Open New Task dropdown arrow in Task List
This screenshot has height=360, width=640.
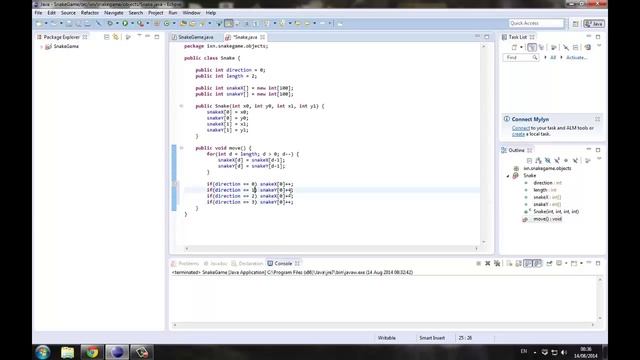(521, 48)
